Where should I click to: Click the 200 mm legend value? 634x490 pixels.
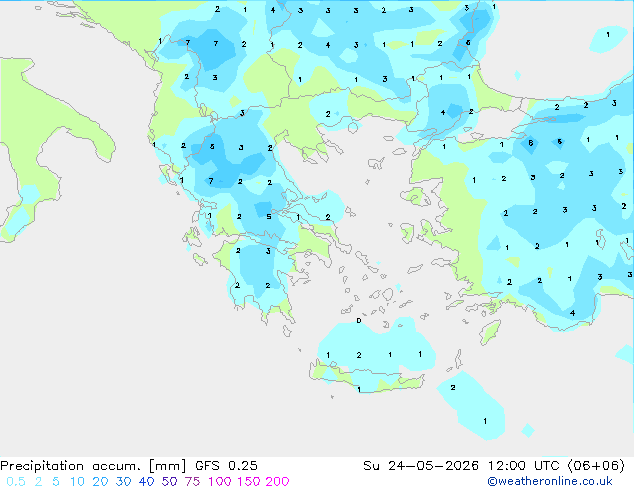(277, 482)
